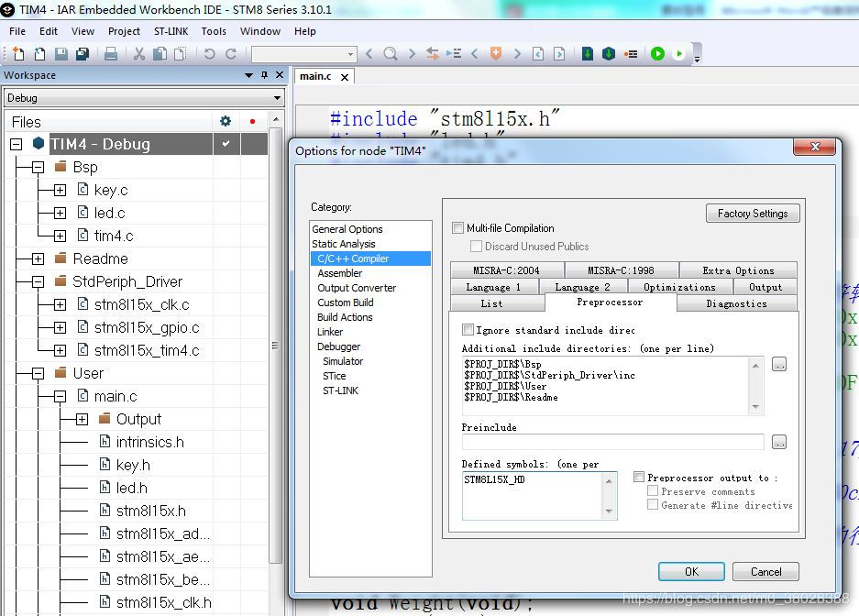Viewport: 859px width, 616px height.
Task: Open the Debug configuration dropdown
Action: click(143, 98)
